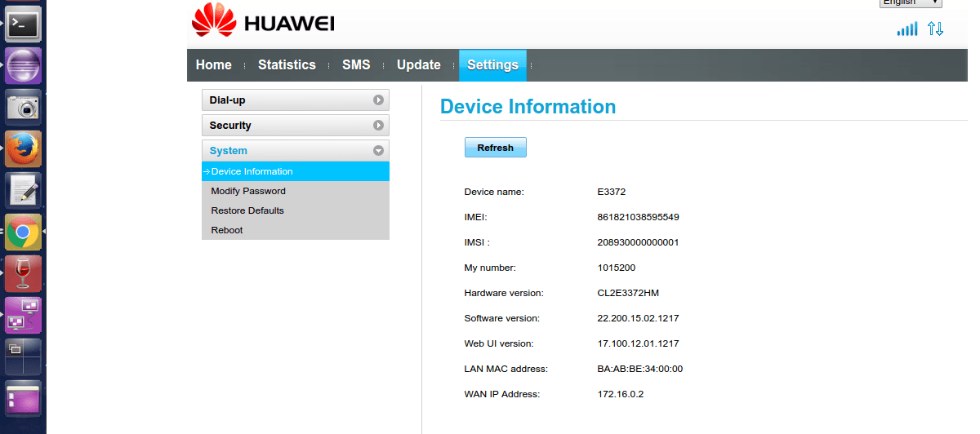
Task: Click the 'LAN MAC address:' label
Action: pyautogui.click(x=506, y=369)
